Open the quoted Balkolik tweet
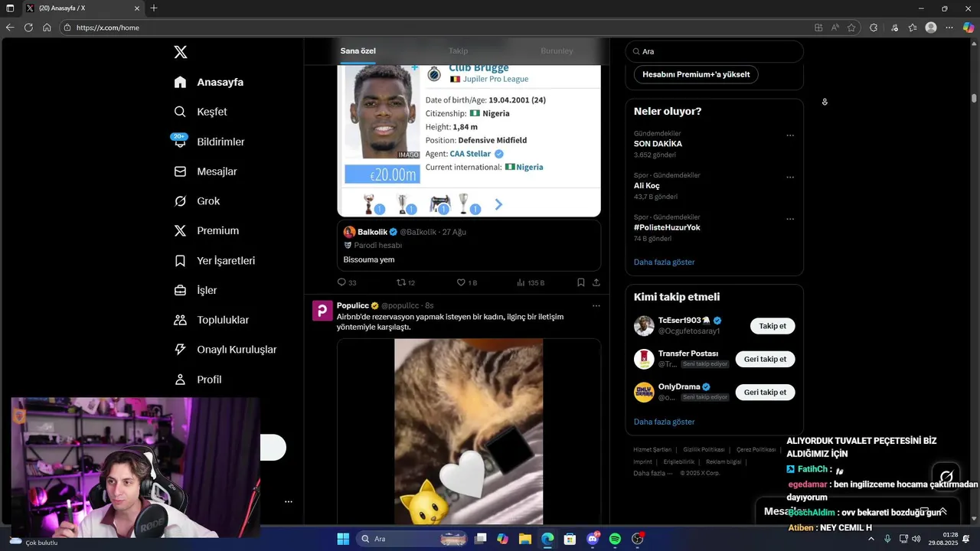 (x=469, y=246)
